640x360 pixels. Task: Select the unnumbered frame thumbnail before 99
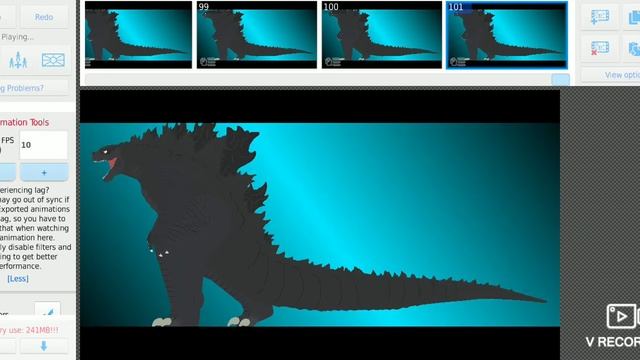[138, 35]
